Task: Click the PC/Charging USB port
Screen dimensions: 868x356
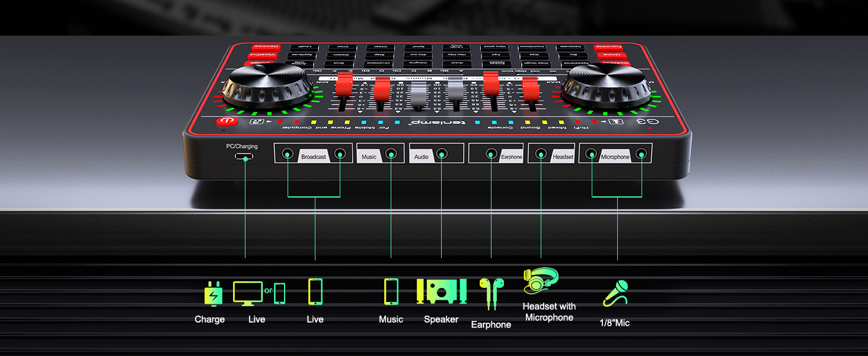Action: pos(245,156)
